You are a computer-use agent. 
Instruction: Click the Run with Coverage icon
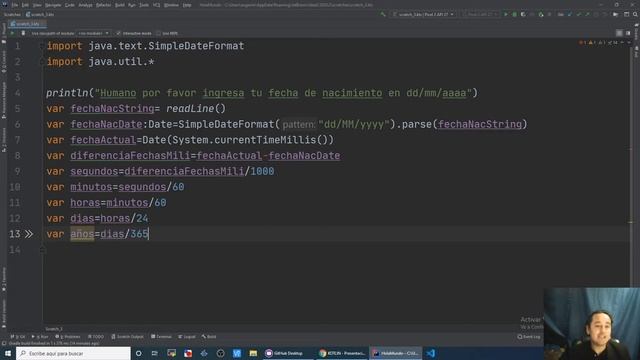click(523, 14)
